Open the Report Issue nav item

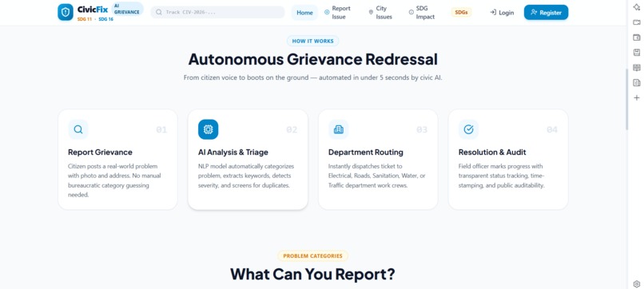coord(337,12)
